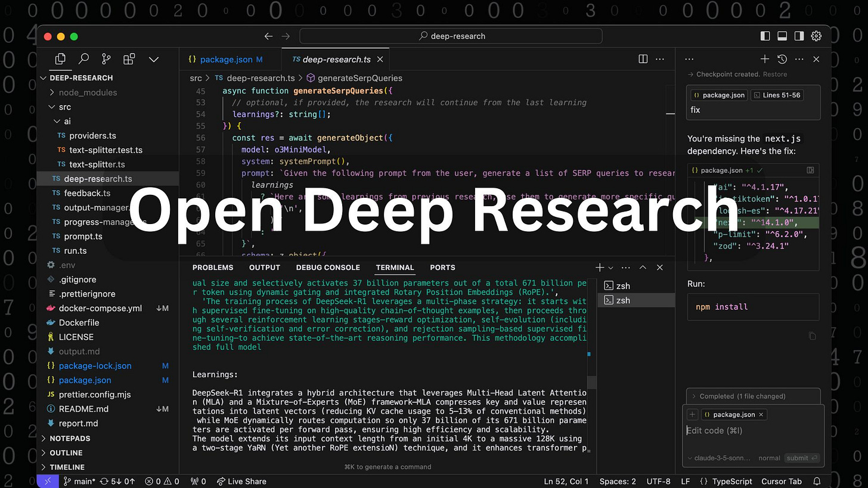
Task: Switch to the PORTS panel tab
Action: (x=442, y=268)
